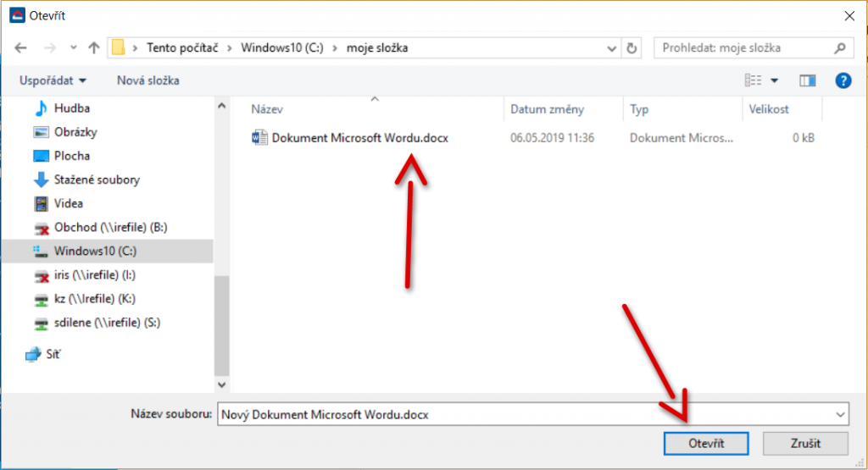The image size is (868, 470).
Task: Click the magnifier search icon
Action: pyautogui.click(x=840, y=48)
